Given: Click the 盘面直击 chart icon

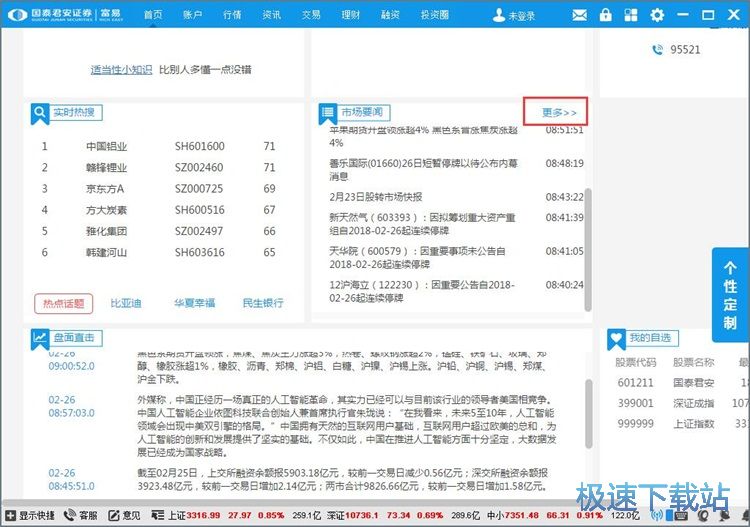Looking at the screenshot, I should tap(40, 339).
